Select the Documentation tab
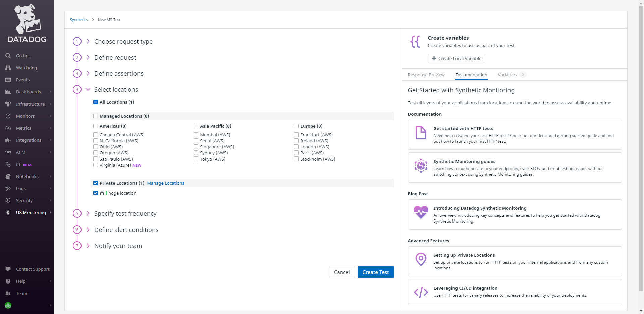644x314 pixels. tap(471, 75)
